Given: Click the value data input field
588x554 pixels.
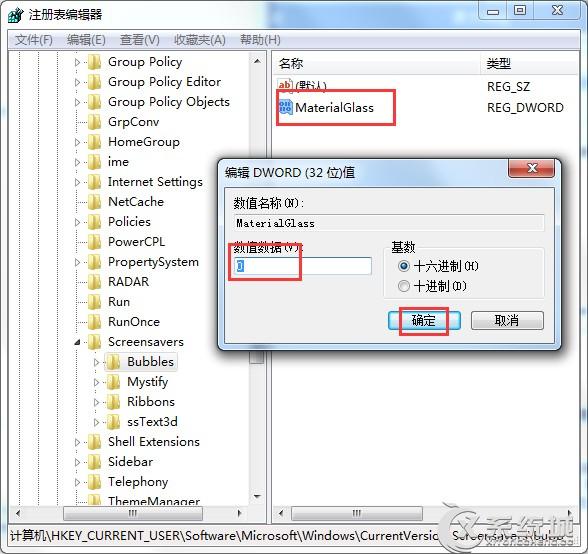Looking at the screenshot, I should click(x=303, y=266).
